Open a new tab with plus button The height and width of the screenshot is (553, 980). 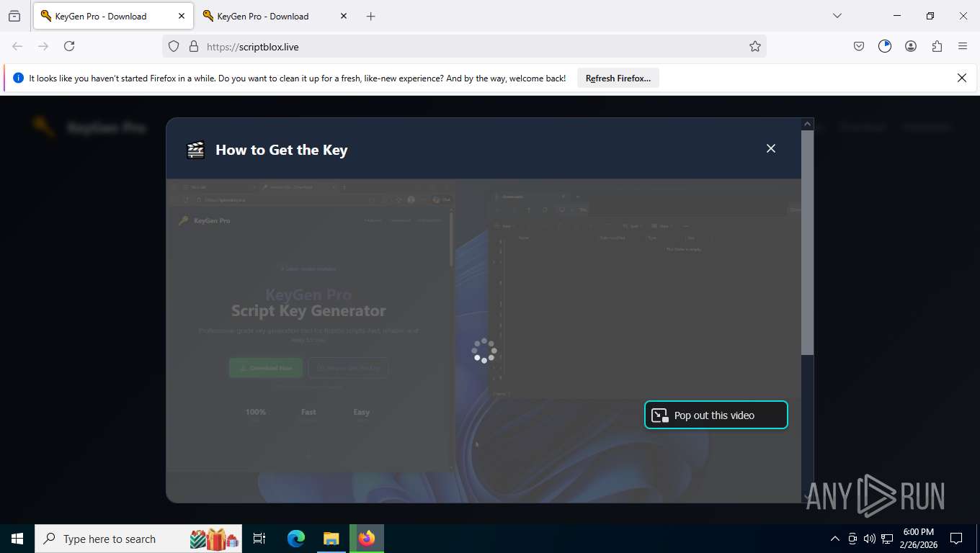pos(370,16)
